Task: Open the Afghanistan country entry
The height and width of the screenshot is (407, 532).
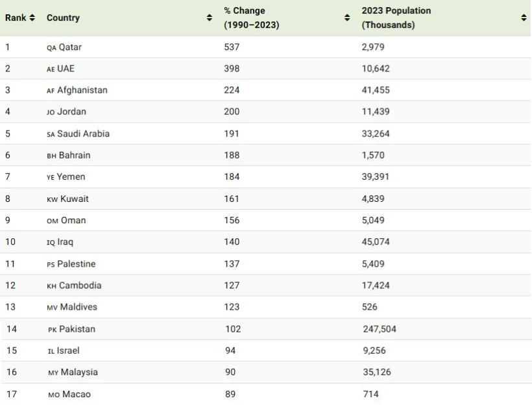Action: [82, 90]
